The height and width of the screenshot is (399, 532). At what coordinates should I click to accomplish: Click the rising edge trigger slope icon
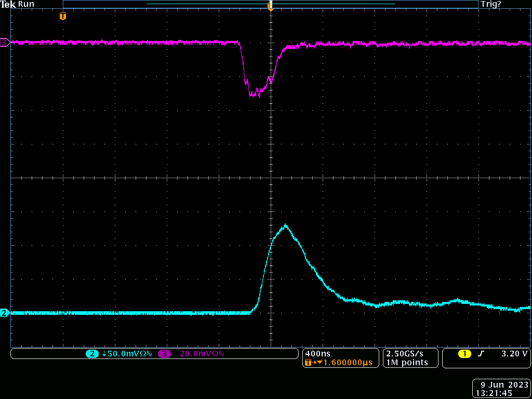click(x=481, y=354)
